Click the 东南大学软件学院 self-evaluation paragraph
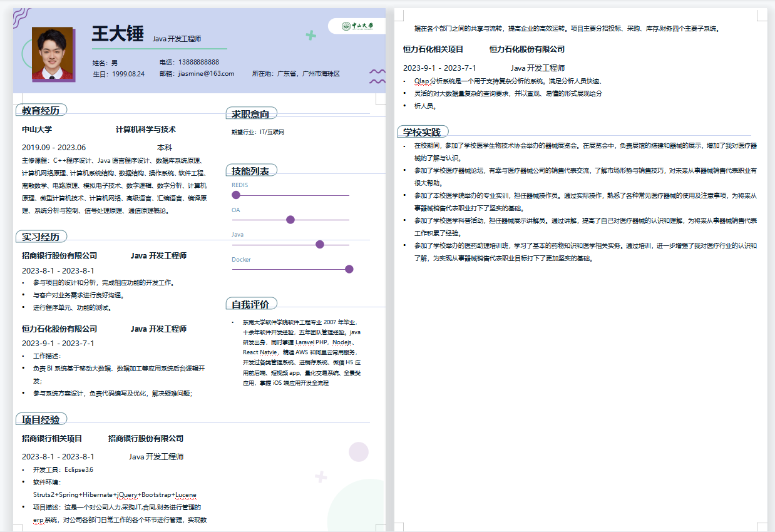 pos(302,352)
